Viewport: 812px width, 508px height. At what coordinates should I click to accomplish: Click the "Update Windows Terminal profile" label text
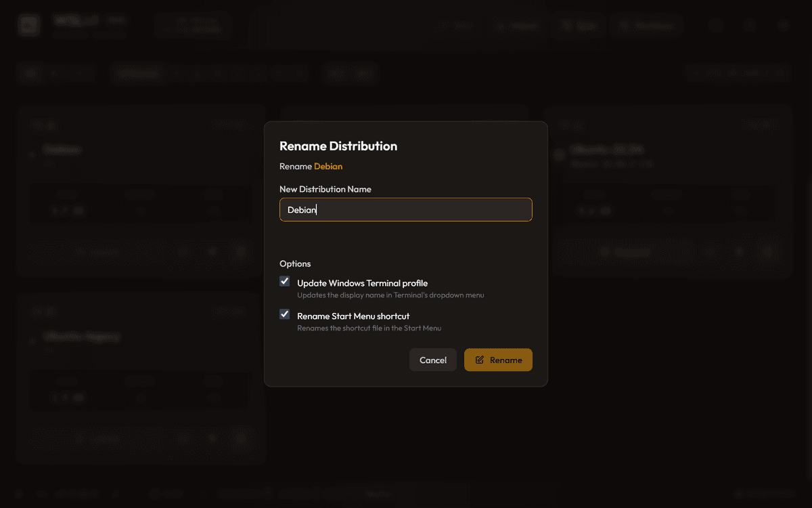click(x=362, y=283)
